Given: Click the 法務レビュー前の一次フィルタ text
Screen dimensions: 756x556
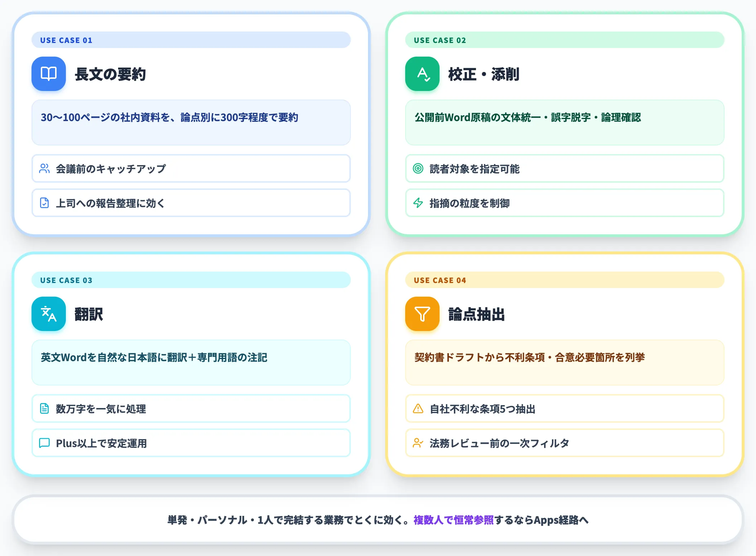Looking at the screenshot, I should 499,443.
